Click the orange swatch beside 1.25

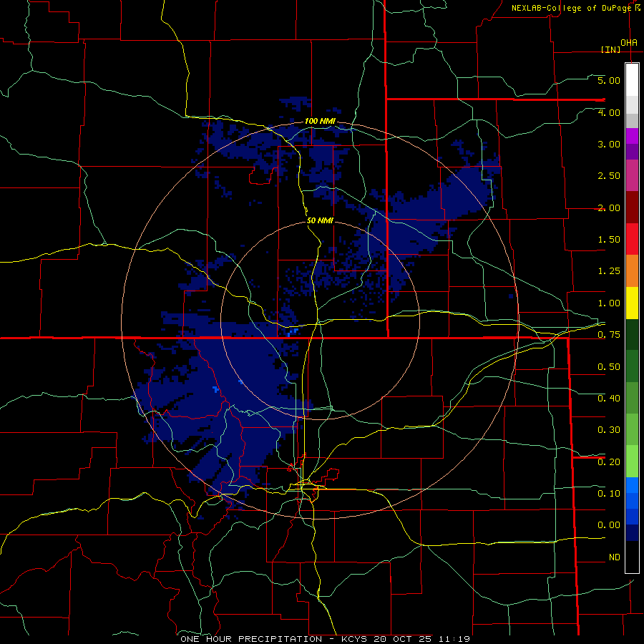coord(632,271)
